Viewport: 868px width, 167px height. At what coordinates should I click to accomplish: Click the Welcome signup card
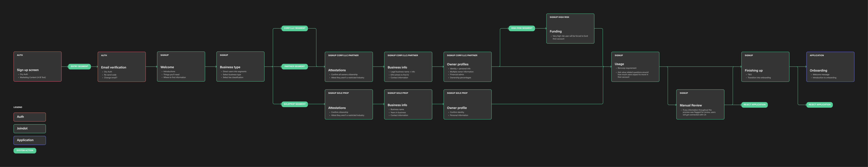[x=181, y=66]
